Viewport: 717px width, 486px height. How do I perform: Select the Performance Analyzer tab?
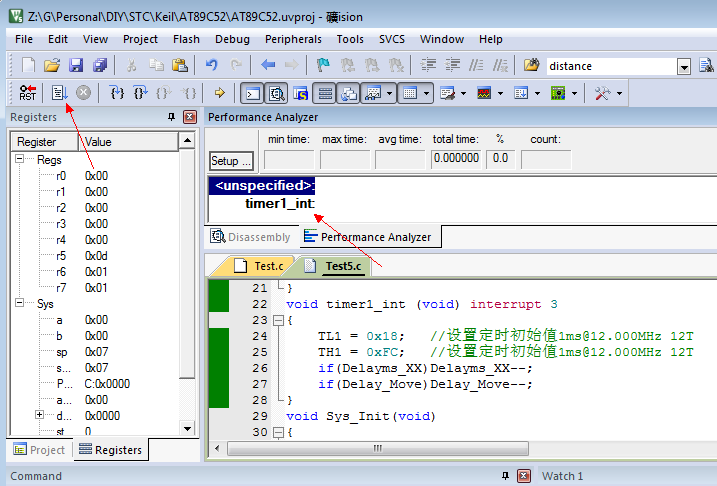[x=369, y=237]
